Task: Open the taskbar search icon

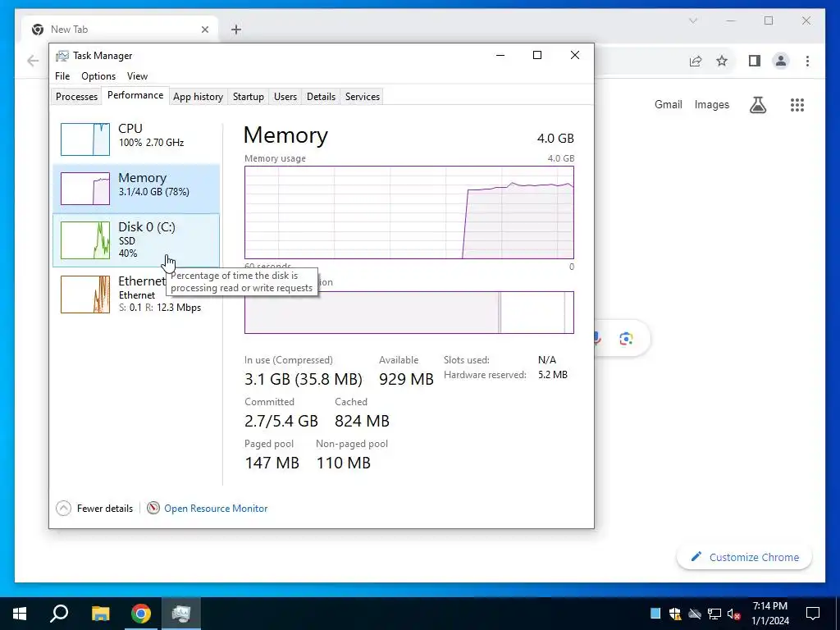Action: tap(59, 614)
